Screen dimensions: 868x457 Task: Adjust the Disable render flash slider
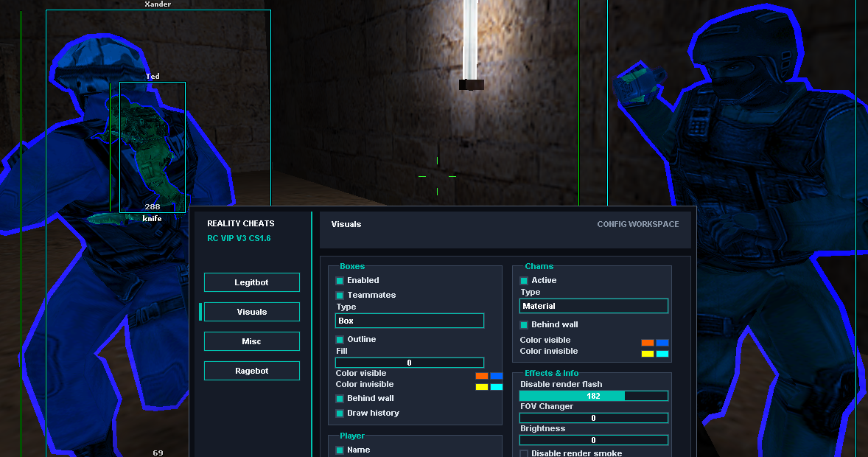click(593, 396)
